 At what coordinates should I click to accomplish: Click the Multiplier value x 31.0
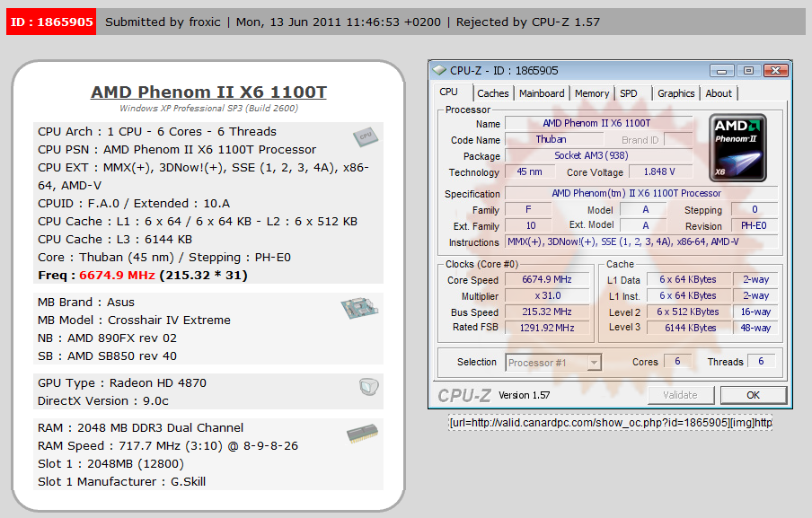click(547, 295)
